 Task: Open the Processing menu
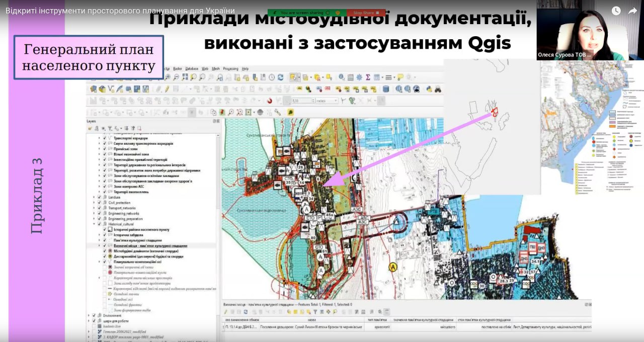pyautogui.click(x=230, y=68)
